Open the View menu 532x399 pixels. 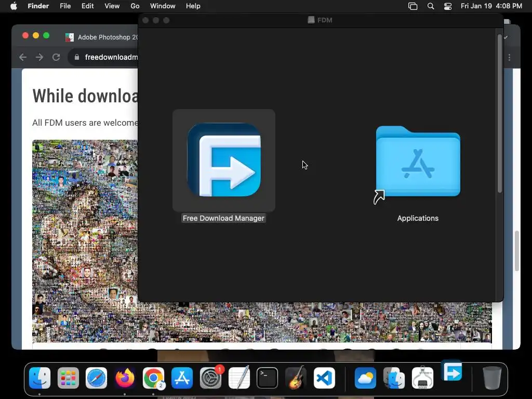(112, 6)
